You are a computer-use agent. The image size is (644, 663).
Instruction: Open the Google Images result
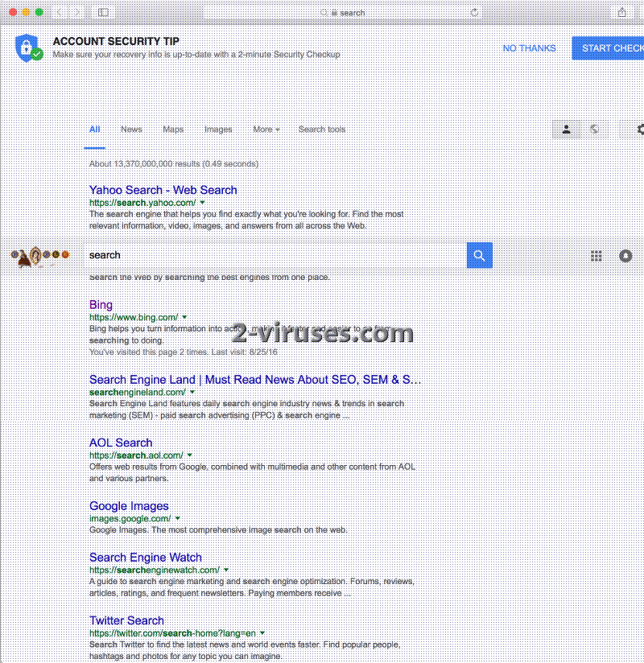tap(129, 506)
